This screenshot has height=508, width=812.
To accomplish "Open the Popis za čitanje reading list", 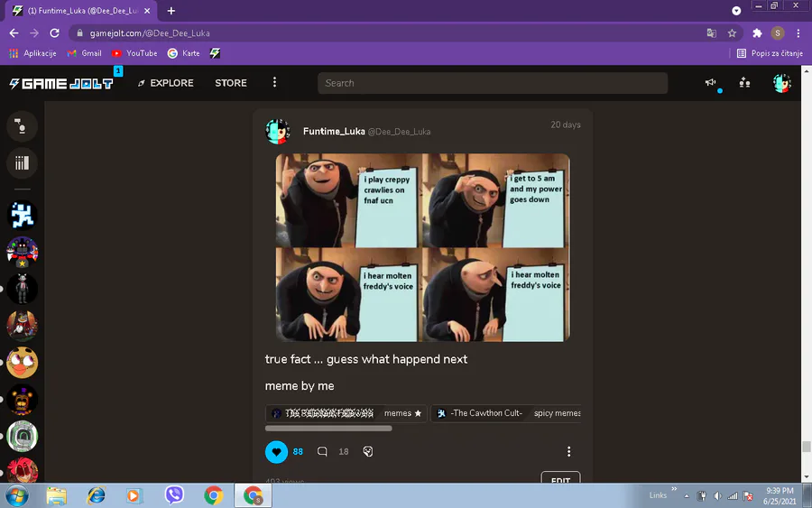I will 770,53.
